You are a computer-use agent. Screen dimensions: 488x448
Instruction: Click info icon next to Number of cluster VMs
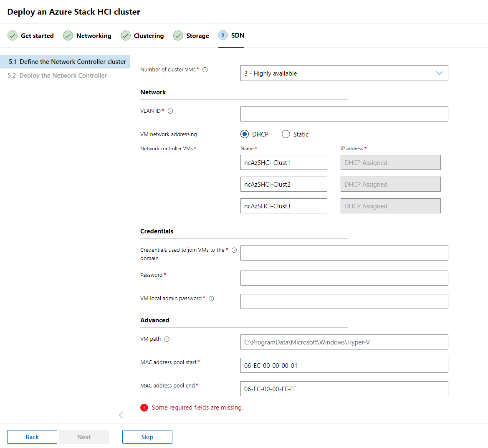tap(205, 70)
